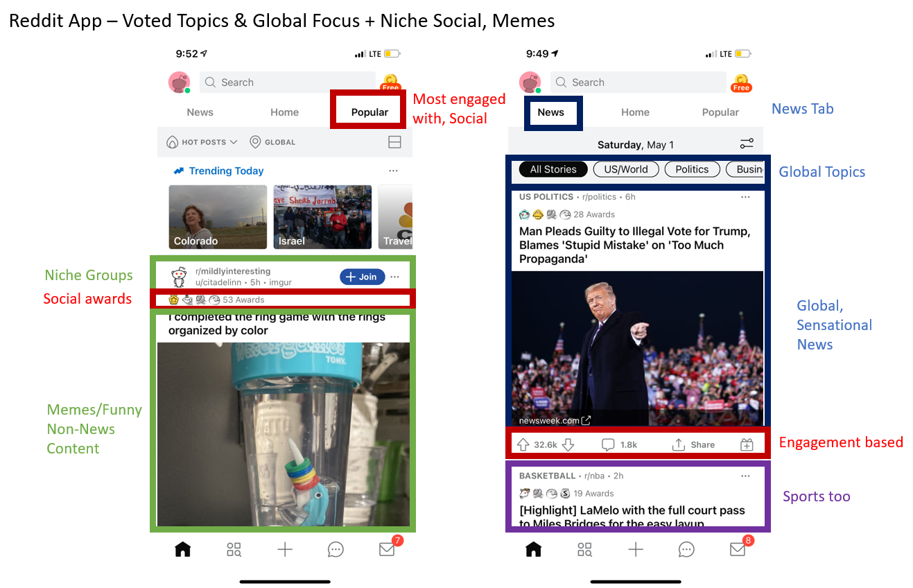Open profile avatar in right News screen
The width and height of the screenshot is (913, 588).
point(530,83)
